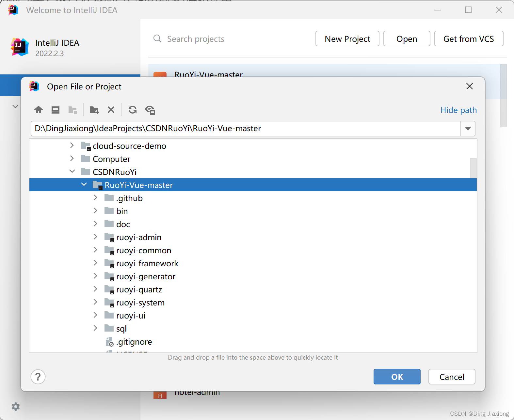Open help for Open File dialog

(x=38, y=377)
